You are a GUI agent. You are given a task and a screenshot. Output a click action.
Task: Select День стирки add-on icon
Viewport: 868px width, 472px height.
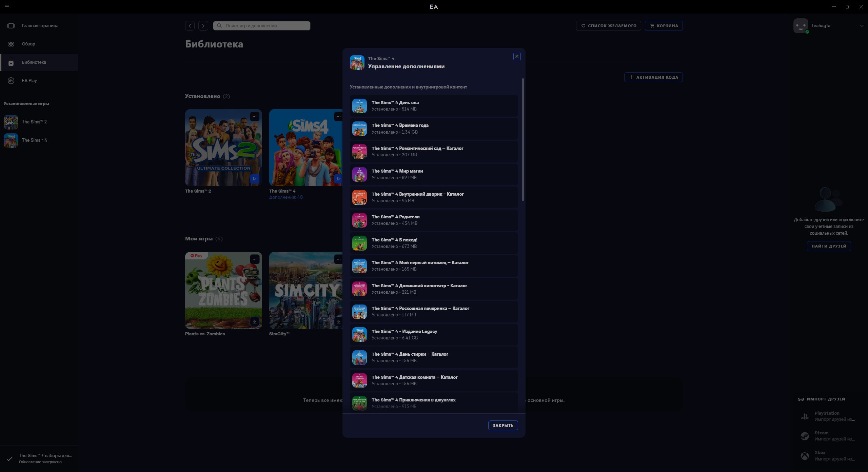tap(359, 357)
